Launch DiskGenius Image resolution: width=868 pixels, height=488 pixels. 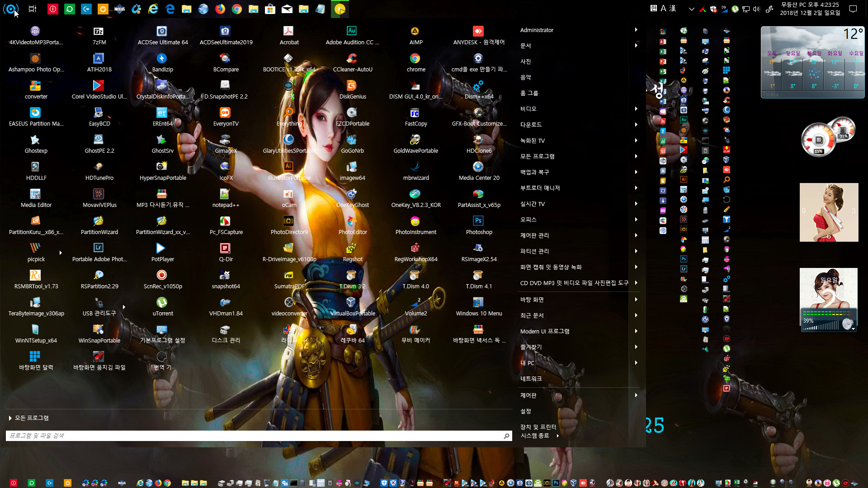point(352,89)
